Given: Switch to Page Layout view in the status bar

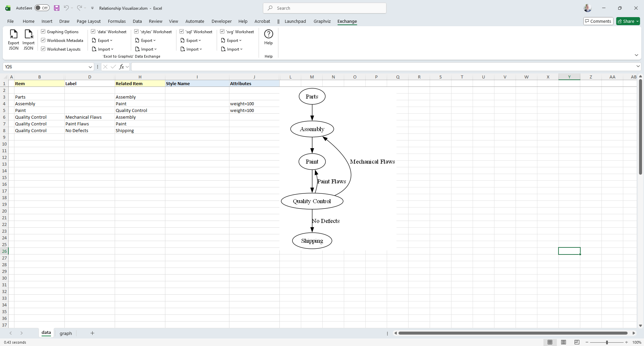Looking at the screenshot, I should coord(563,342).
